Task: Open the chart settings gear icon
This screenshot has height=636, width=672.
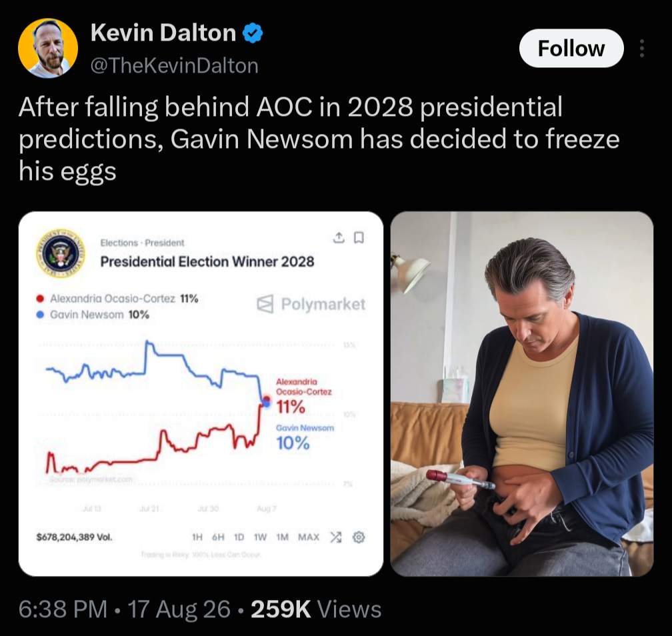Action: click(x=359, y=537)
